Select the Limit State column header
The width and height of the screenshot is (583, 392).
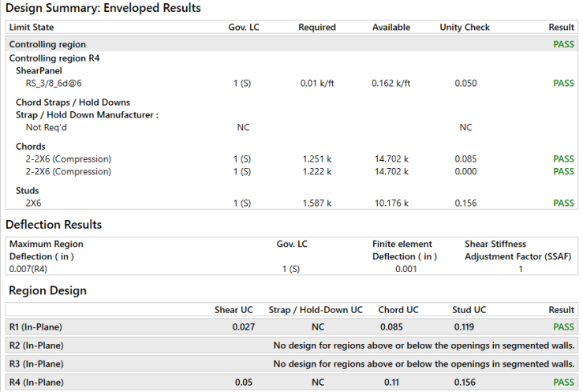pyautogui.click(x=32, y=27)
